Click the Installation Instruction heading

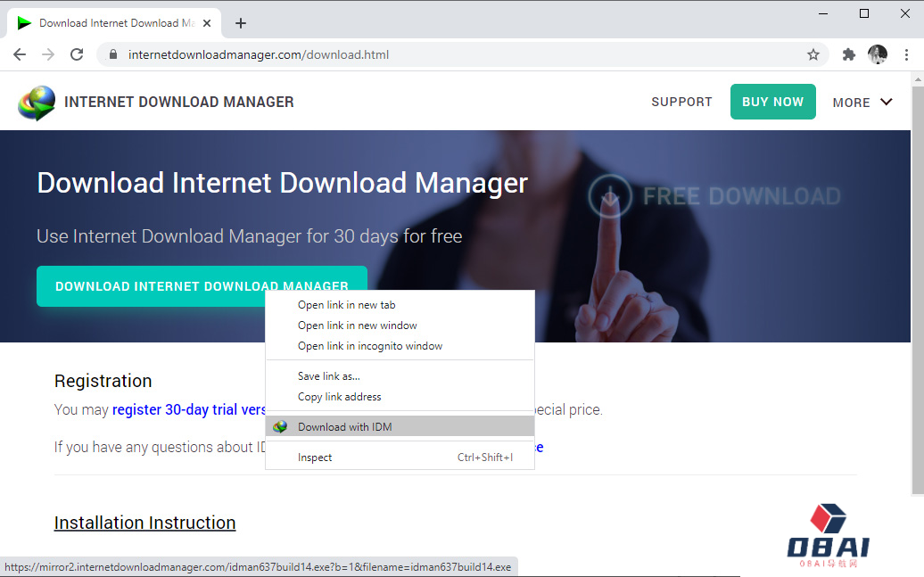145,523
